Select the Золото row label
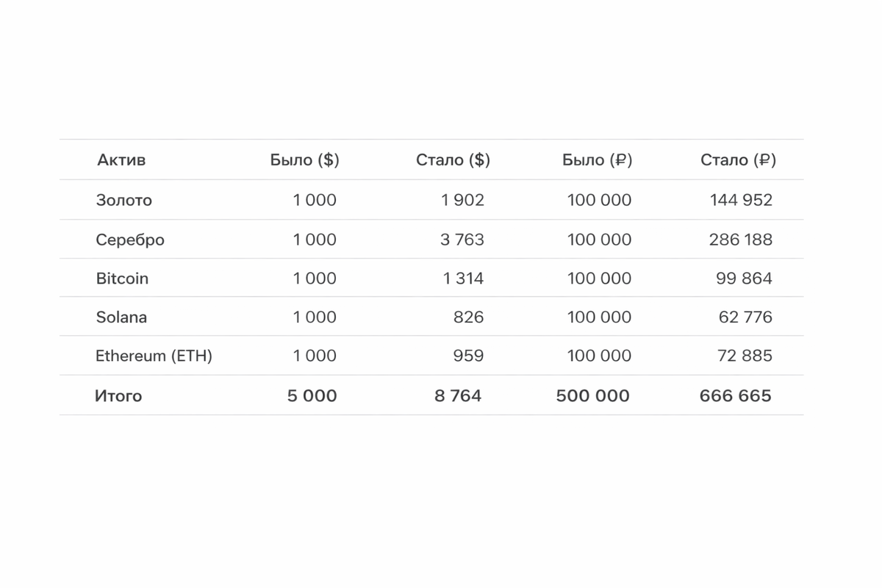The width and height of the screenshot is (882, 588). pyautogui.click(x=123, y=200)
